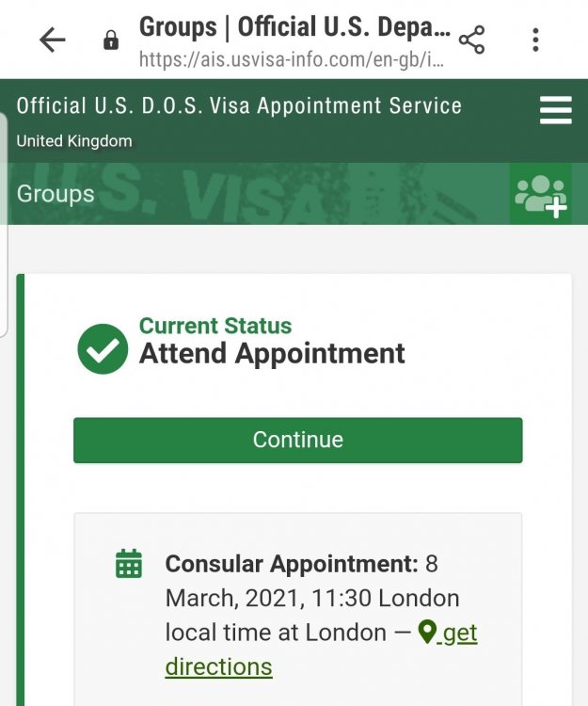588x706 pixels.
Task: Click the United Kingdom country label
Action: point(74,141)
